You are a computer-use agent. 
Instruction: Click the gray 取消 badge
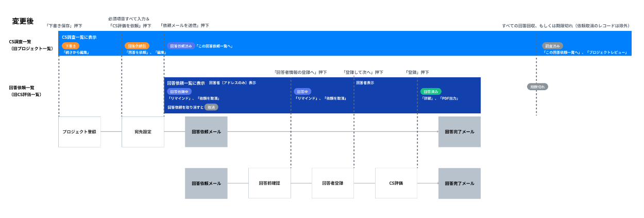211,107
